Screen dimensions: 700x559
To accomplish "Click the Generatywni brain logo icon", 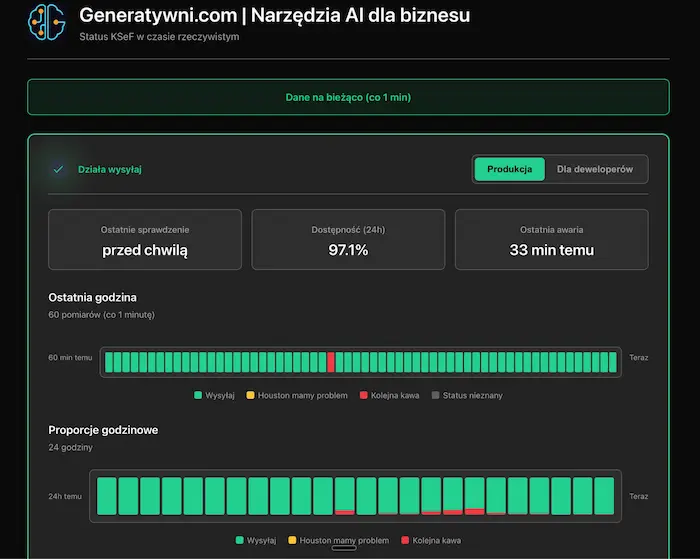I will tap(46, 22).
